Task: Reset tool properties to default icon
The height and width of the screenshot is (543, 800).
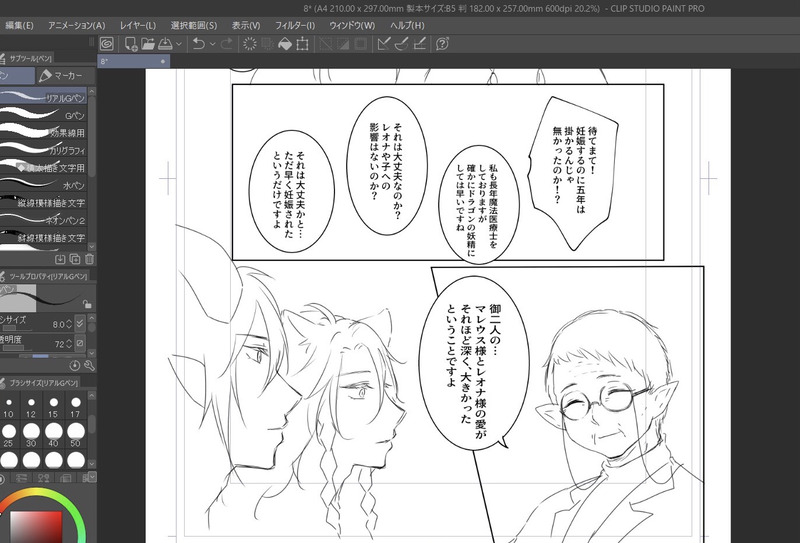Action: (x=75, y=365)
